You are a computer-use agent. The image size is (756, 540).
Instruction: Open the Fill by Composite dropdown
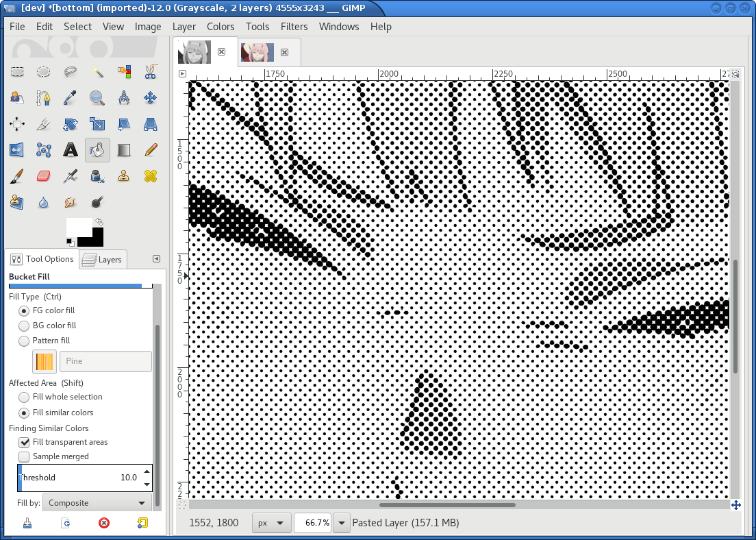[97, 503]
